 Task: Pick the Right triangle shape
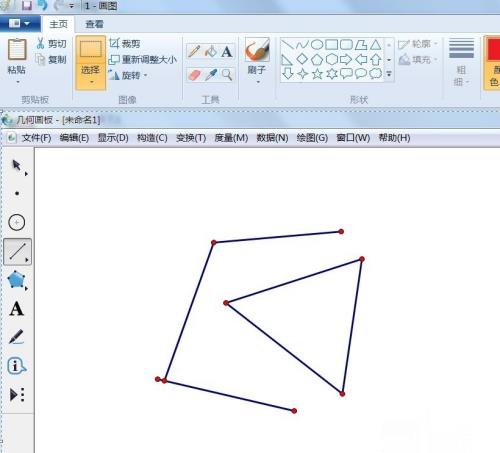[x=287, y=59]
